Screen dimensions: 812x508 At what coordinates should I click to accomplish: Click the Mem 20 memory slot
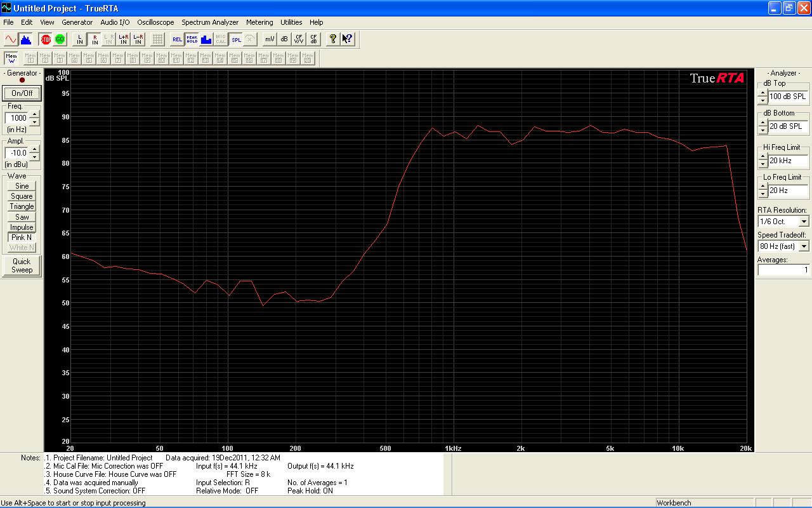tap(308, 58)
